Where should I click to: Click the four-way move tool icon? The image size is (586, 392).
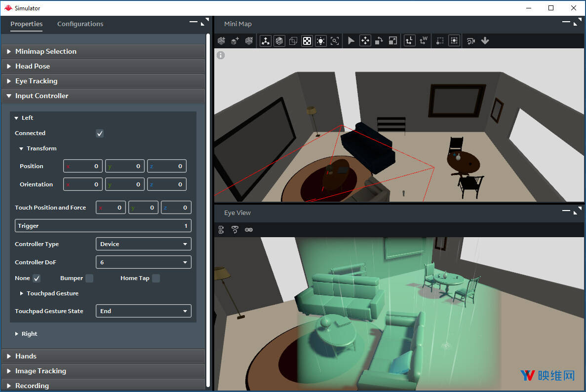pos(365,41)
